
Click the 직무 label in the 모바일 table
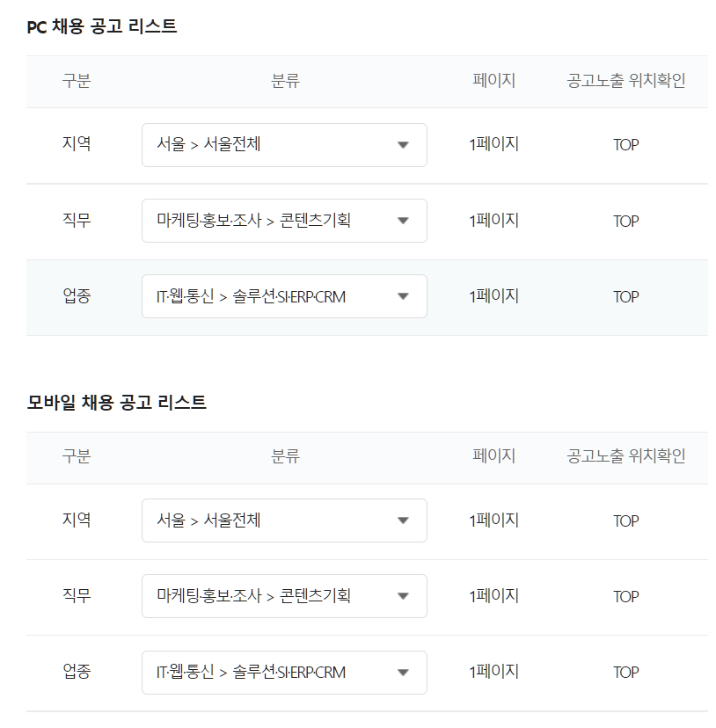click(x=77, y=596)
